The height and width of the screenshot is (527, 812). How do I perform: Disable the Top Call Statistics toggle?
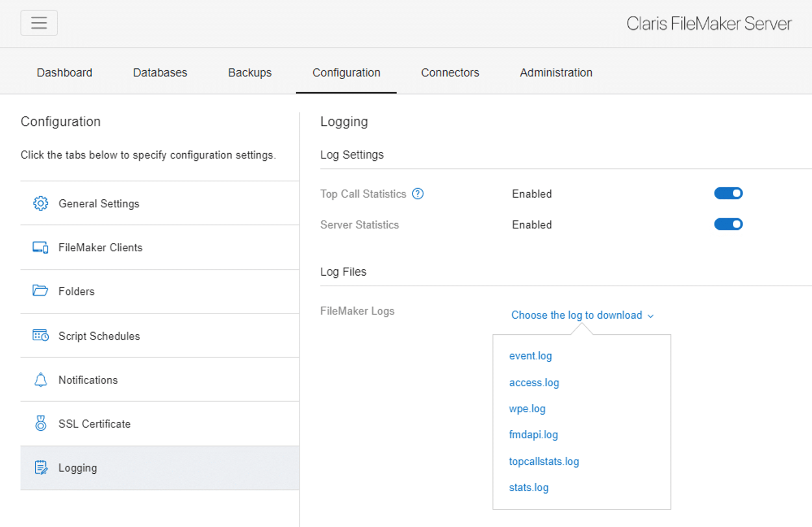point(728,193)
